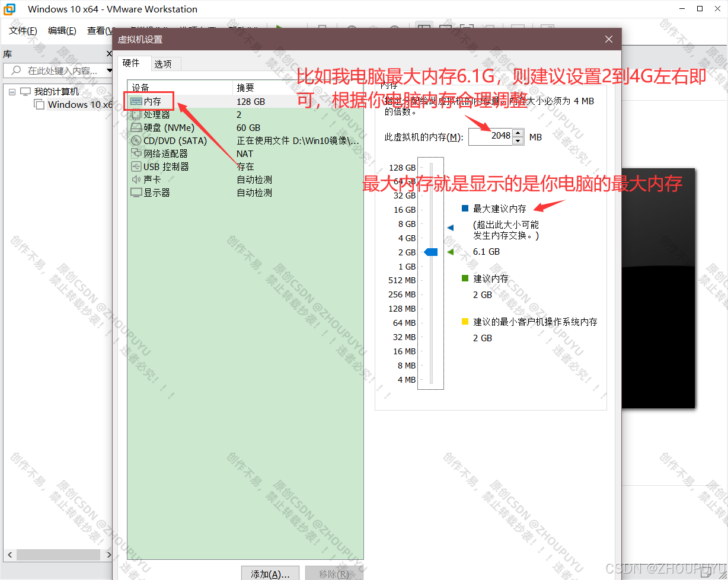
Task: Click the VMware Workstation title bar icon
Action: 10,9
